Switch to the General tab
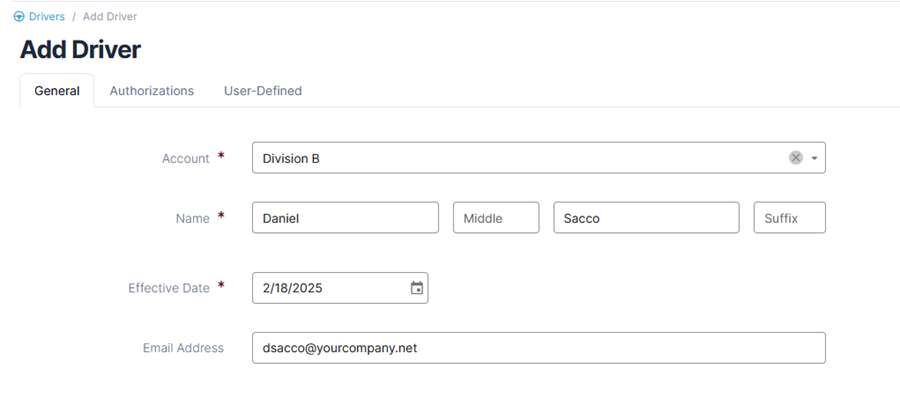This screenshot has height=398, width=900. pos(57,91)
